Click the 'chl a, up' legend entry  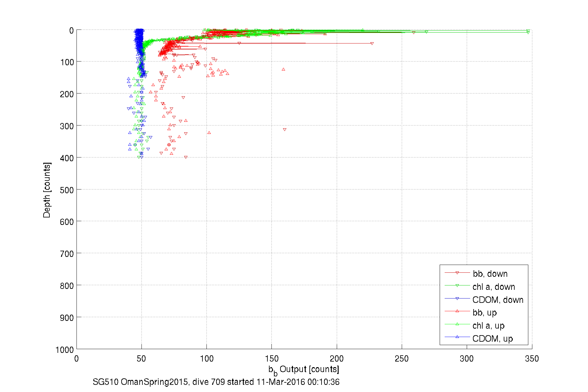pos(475,325)
